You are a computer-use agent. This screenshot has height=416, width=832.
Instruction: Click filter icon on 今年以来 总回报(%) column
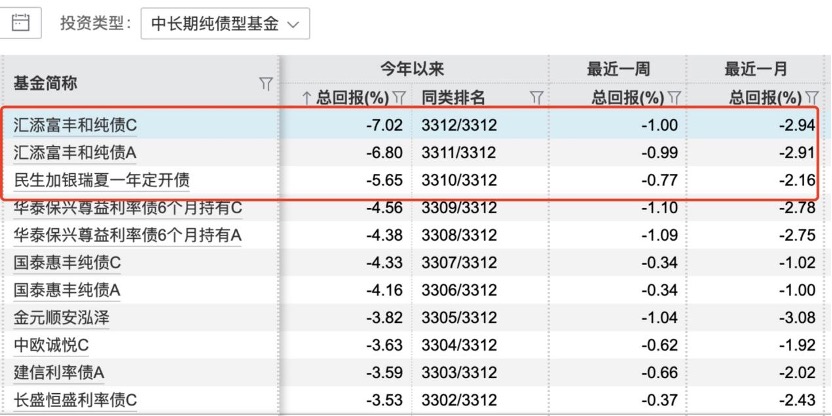click(399, 98)
